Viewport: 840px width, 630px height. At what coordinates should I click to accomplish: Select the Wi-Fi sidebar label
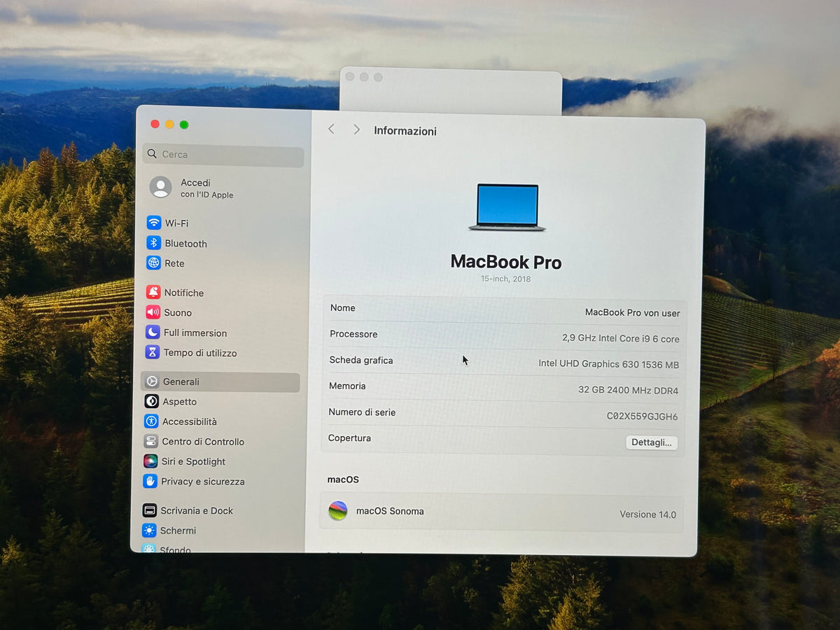pyautogui.click(x=176, y=223)
